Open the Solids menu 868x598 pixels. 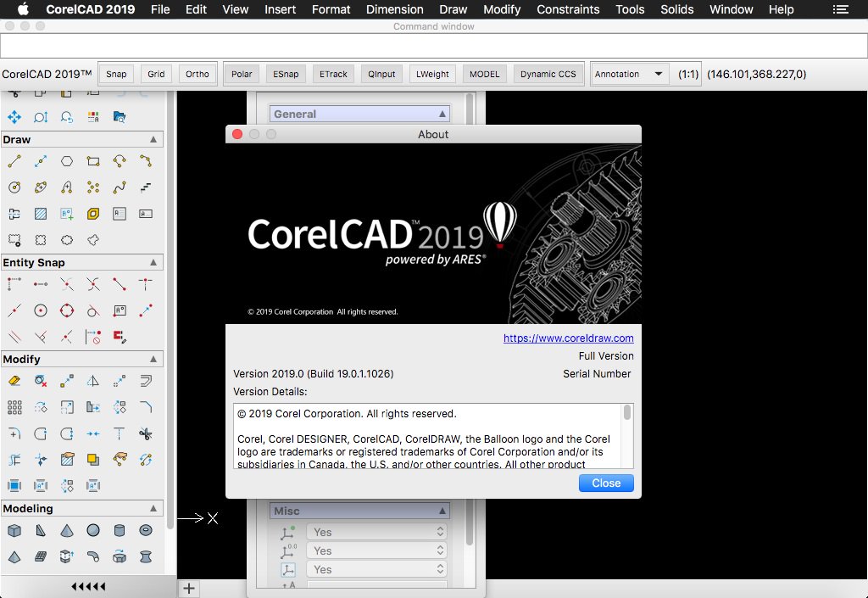pyautogui.click(x=676, y=9)
